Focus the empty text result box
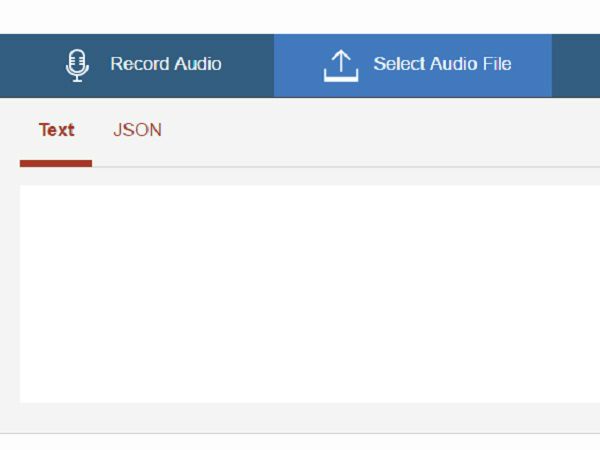The image size is (600, 450). coord(310,294)
